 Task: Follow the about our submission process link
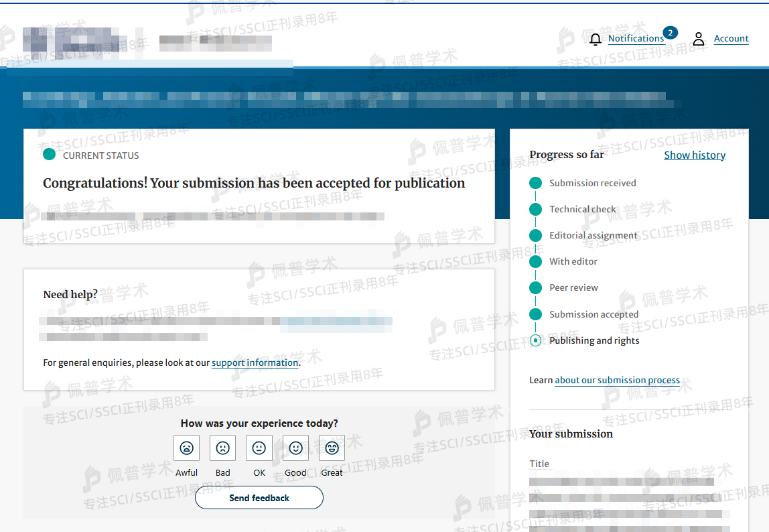pyautogui.click(x=617, y=380)
